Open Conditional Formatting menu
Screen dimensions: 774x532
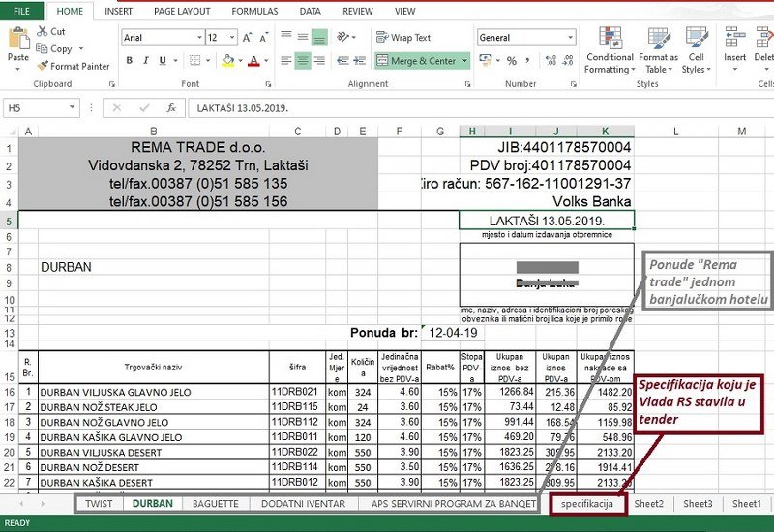pos(610,50)
